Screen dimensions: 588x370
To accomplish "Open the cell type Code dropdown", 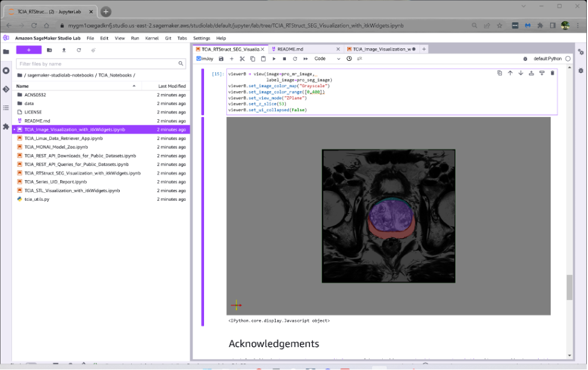I will coord(327,59).
